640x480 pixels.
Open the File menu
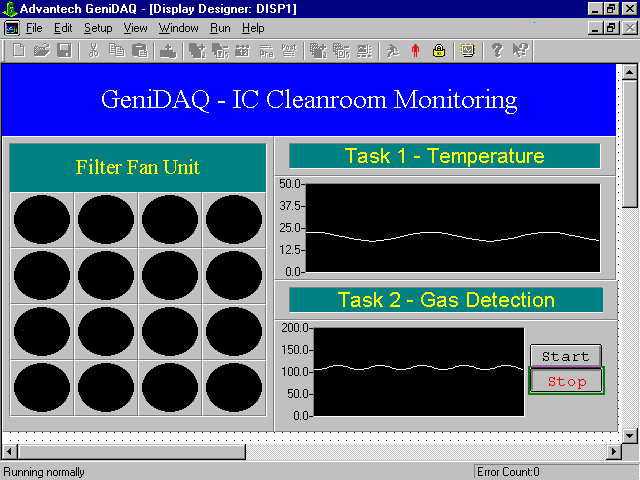coord(34,28)
